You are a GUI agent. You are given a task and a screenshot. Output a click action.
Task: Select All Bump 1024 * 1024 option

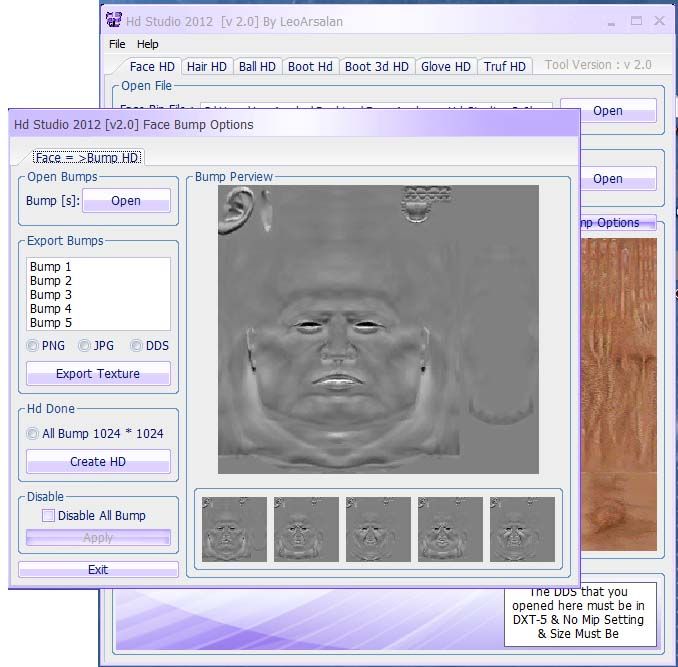33,434
